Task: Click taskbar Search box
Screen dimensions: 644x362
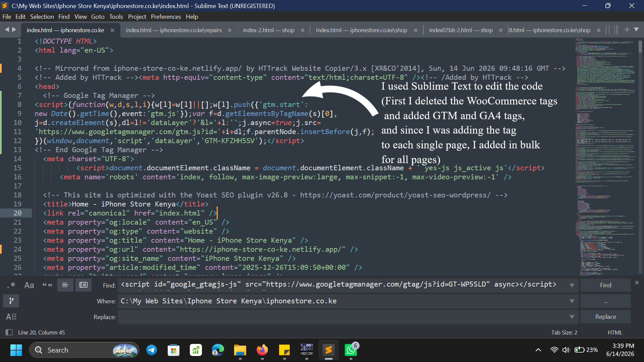Action: (84, 350)
